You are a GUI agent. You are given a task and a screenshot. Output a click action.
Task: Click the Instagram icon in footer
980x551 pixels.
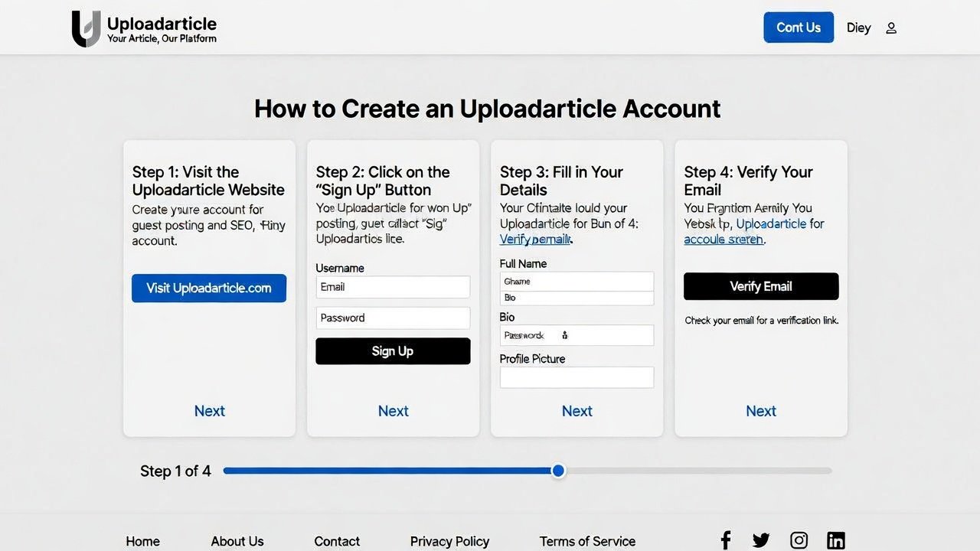pos(799,540)
